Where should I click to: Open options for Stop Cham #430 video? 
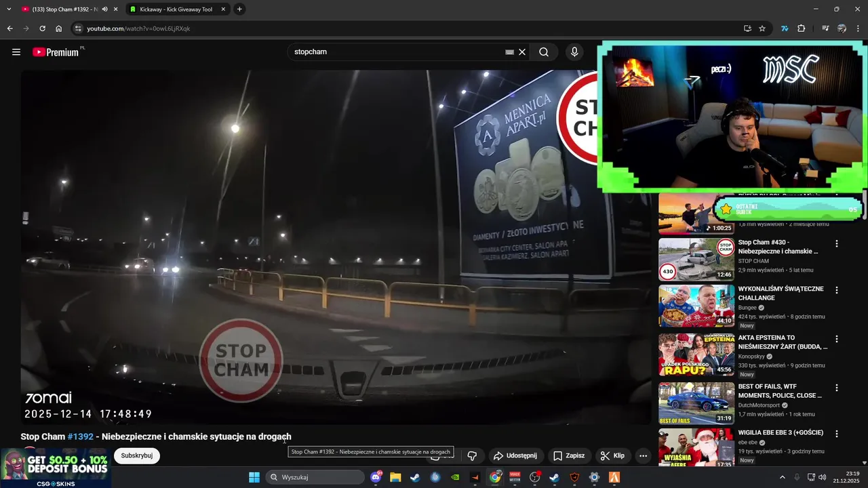[x=837, y=244]
